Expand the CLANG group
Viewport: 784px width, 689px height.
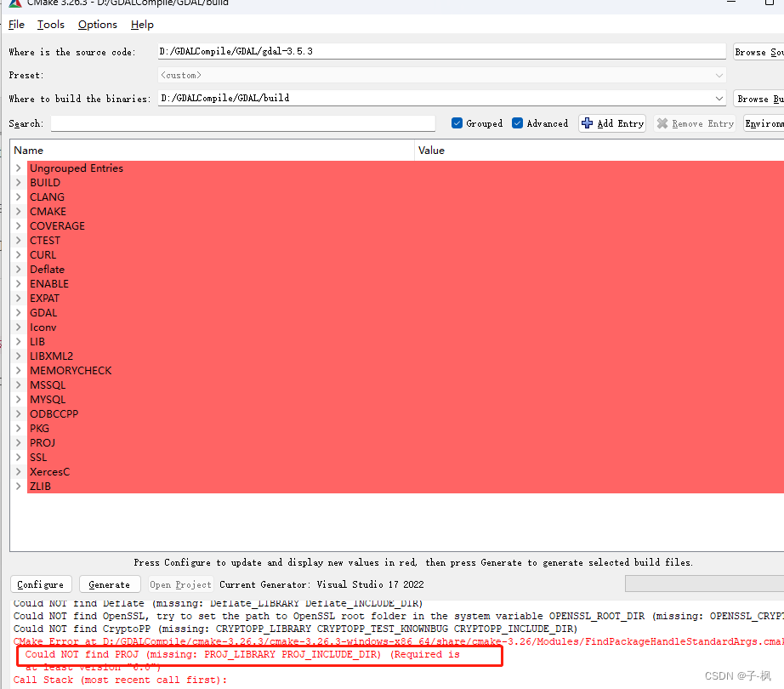(x=19, y=197)
